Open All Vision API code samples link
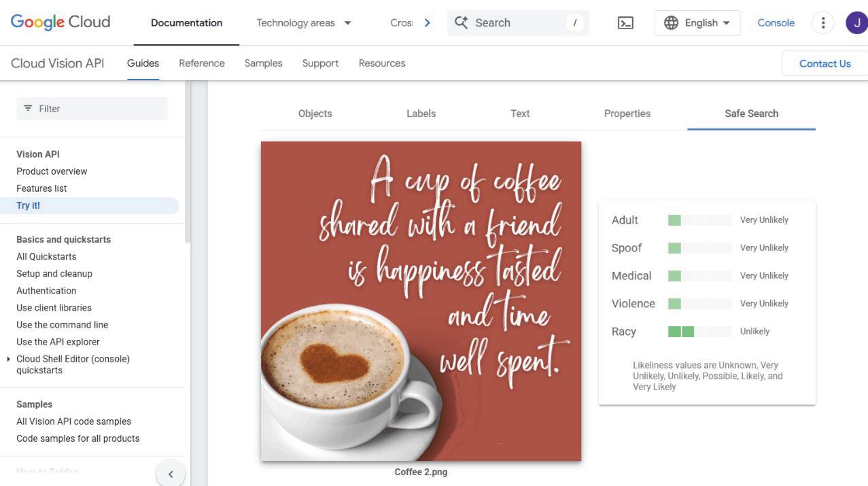 74,421
